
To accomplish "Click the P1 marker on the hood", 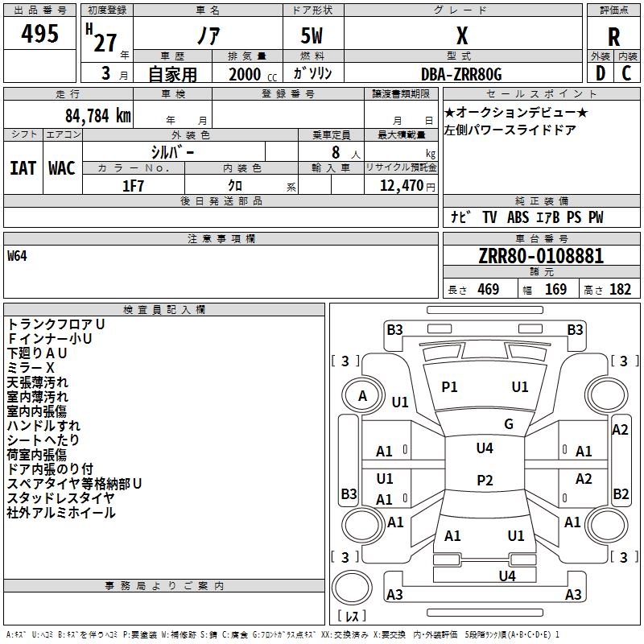I will [x=449, y=387].
